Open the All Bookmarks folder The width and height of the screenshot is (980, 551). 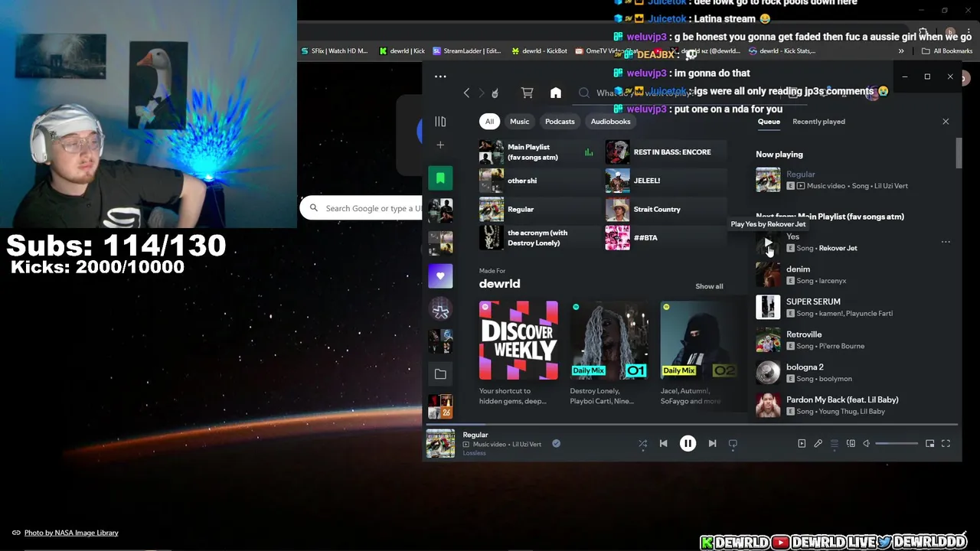click(x=947, y=51)
